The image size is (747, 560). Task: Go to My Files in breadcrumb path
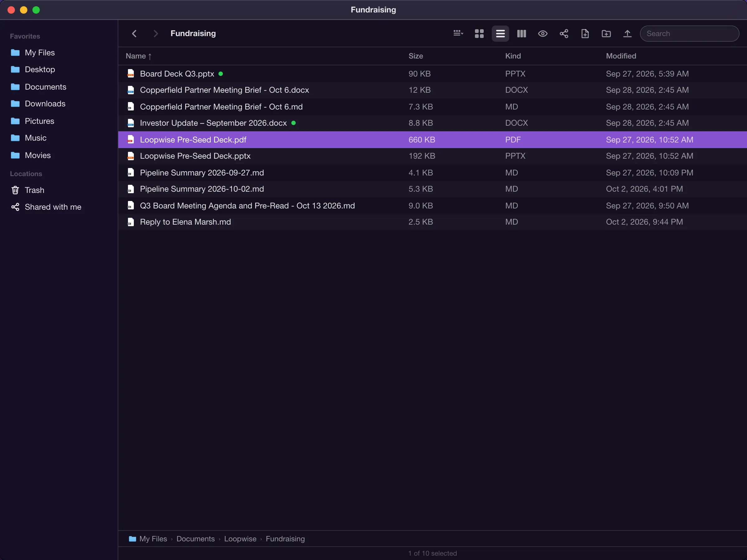(153, 539)
